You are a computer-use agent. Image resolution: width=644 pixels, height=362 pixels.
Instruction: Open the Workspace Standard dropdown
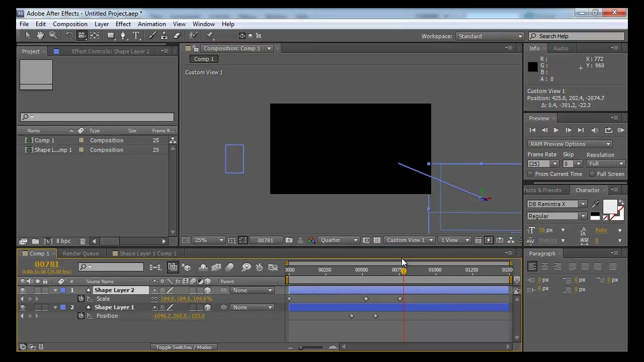490,36
